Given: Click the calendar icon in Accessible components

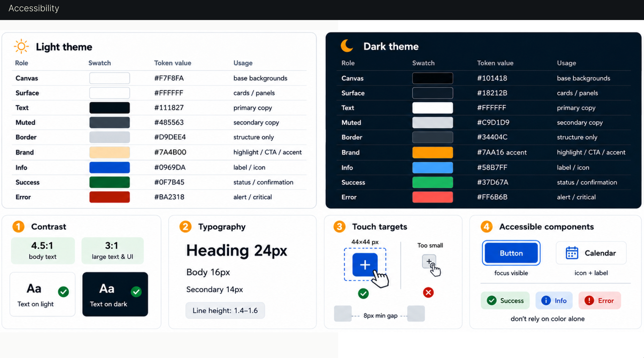Looking at the screenshot, I should tap(572, 253).
